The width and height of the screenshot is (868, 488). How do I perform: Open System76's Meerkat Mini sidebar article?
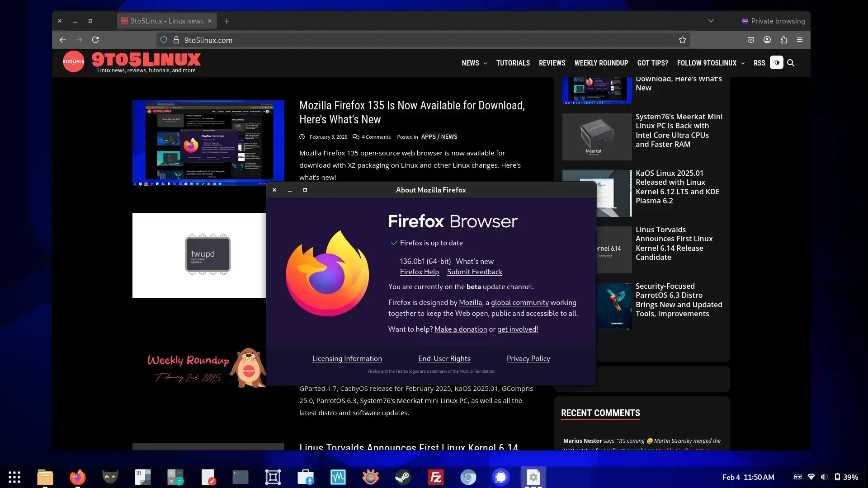(x=679, y=131)
